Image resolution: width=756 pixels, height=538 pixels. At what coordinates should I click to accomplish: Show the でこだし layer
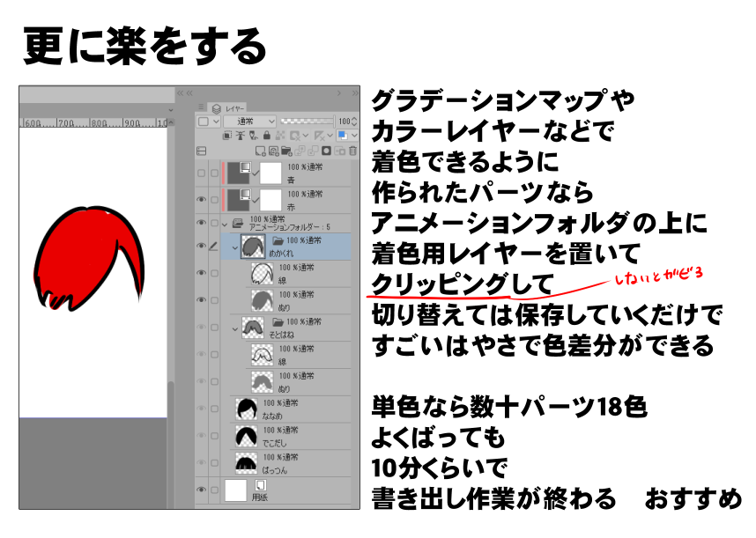[202, 436]
